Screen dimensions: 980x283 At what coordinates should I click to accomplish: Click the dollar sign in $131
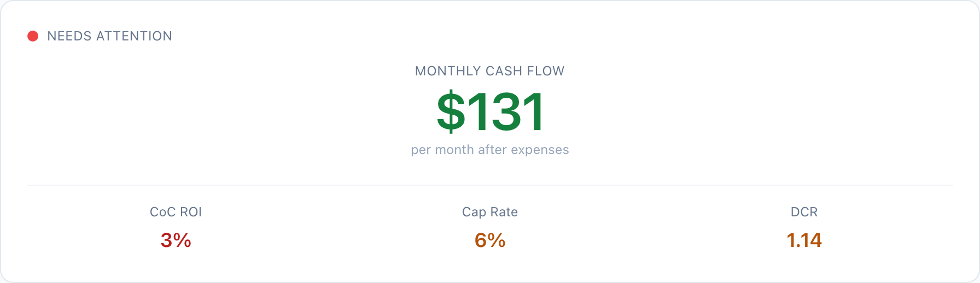451,112
